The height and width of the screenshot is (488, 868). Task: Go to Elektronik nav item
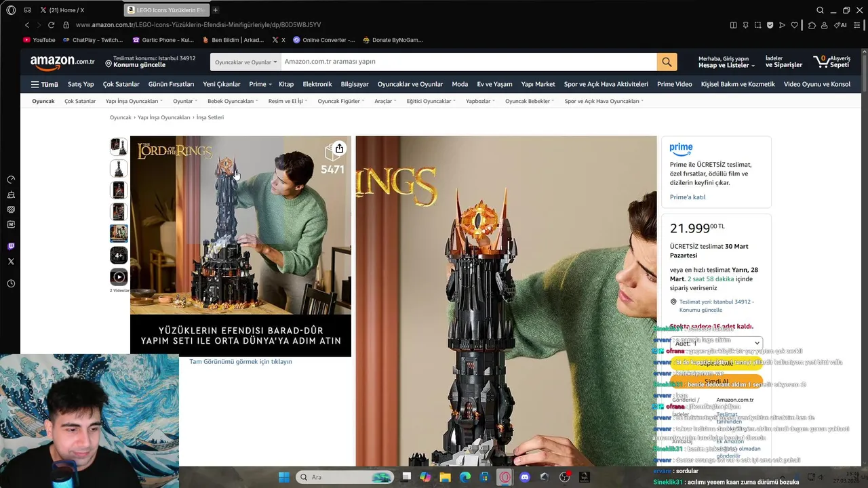(317, 85)
